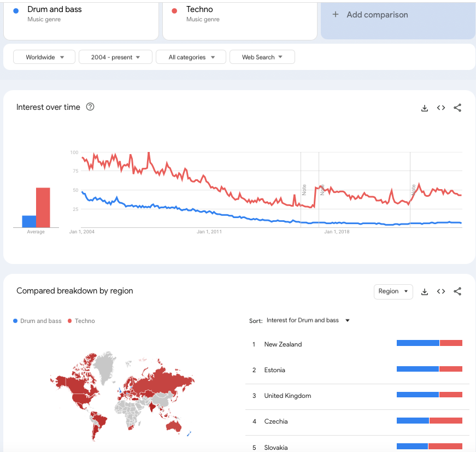The image size is (476, 452).
Task: Click the New Zealand region row
Action: click(283, 344)
